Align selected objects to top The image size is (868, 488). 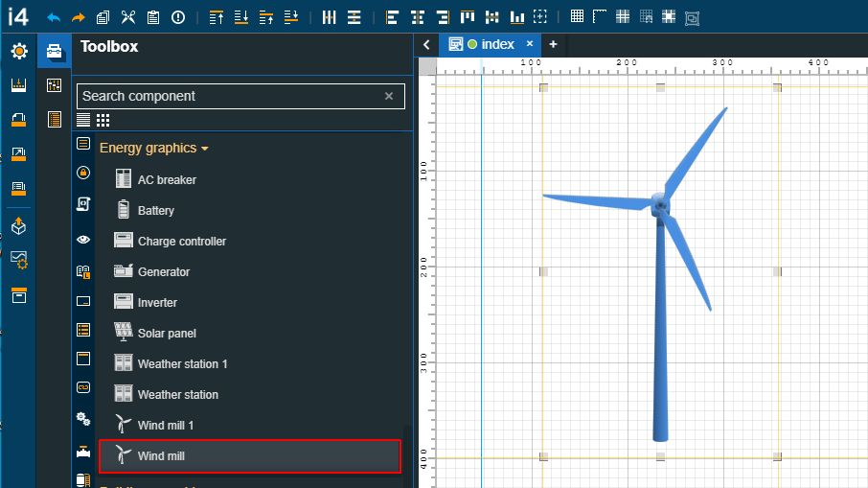(x=468, y=17)
